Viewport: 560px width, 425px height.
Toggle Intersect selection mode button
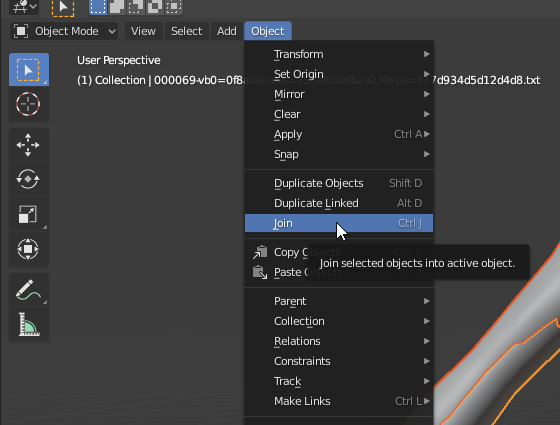[x=174, y=7]
